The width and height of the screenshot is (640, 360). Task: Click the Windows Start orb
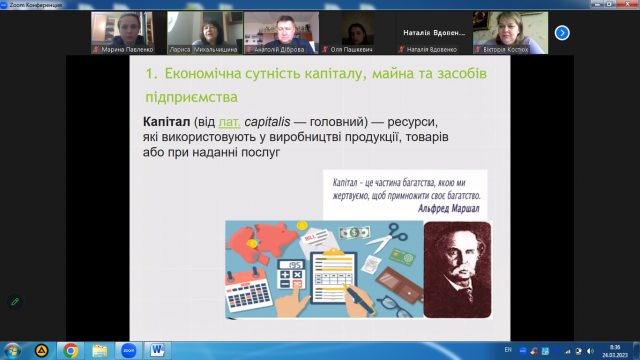pos(12,351)
